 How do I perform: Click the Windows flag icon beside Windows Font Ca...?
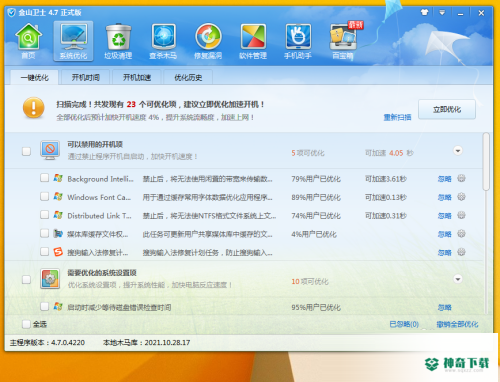58,196
